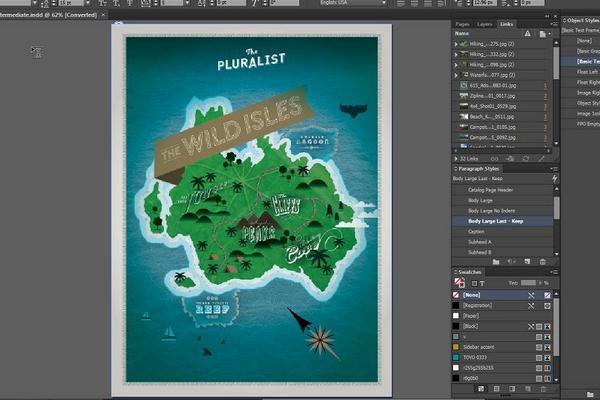Viewport: 600px width, 400px height.
Task: Expand the Hiking 098.jpg link group
Action: [x=456, y=65]
